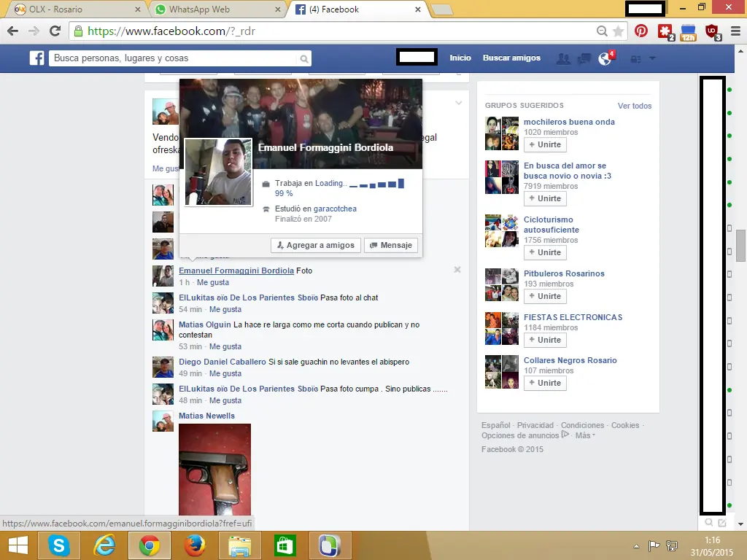The width and height of the screenshot is (747, 560).
Task: Click the browser Back arrow
Action: [13, 31]
